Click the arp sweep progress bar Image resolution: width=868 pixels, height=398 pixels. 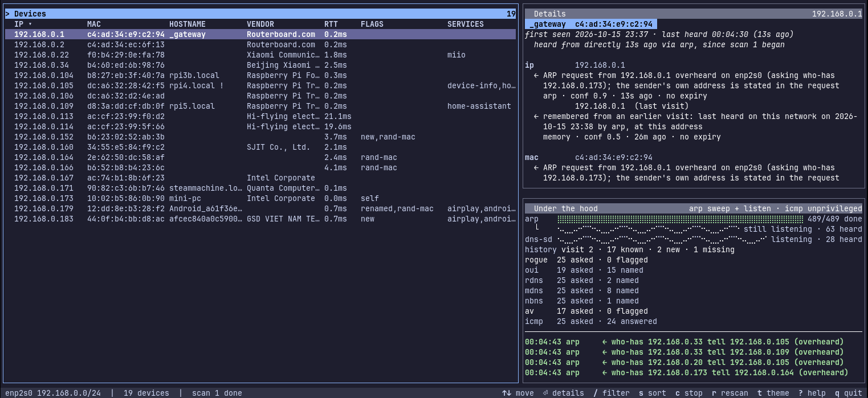680,219
